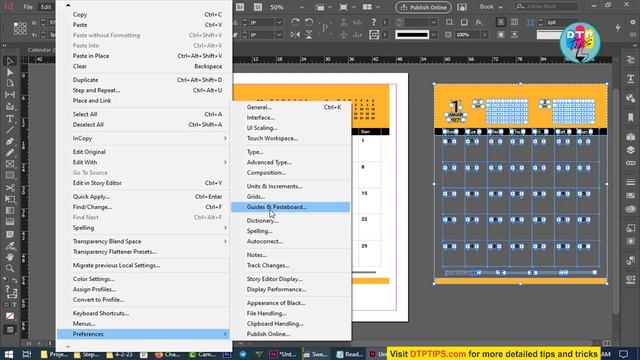Click the black stroke color preview
Viewport: 640px width, 360px height.
[412, 35]
